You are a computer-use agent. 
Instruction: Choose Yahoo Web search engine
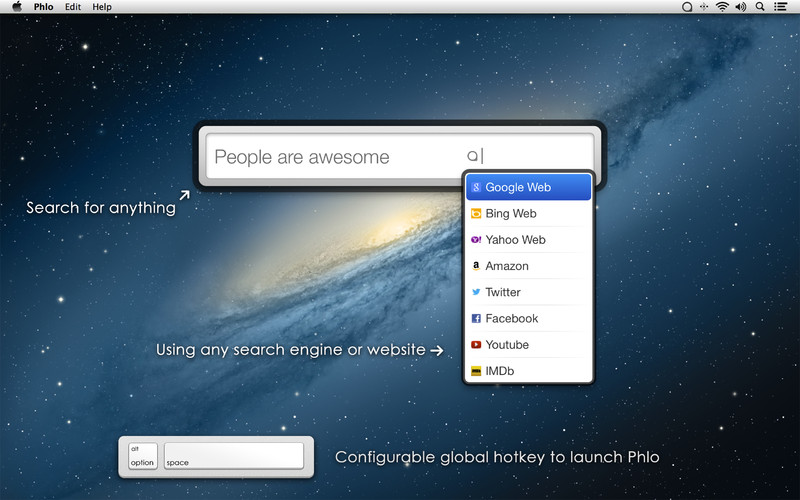528,240
